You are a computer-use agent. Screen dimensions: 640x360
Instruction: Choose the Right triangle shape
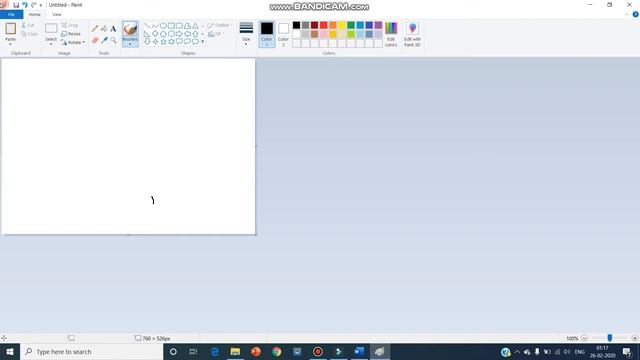click(147, 34)
